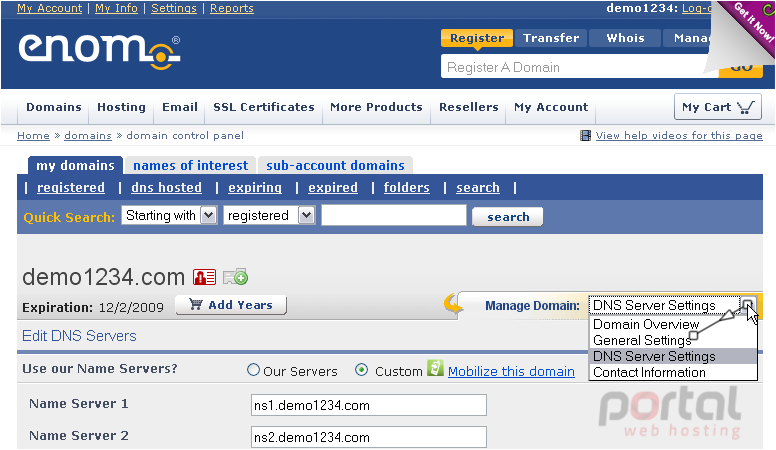Open the My Account navigation menu
Screen dimensions: 776x450
(x=551, y=107)
